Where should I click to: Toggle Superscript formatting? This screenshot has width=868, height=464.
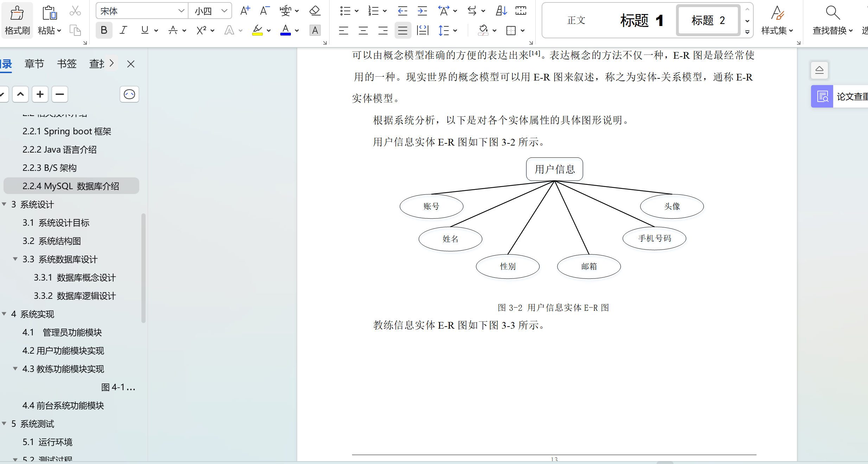coord(201,31)
